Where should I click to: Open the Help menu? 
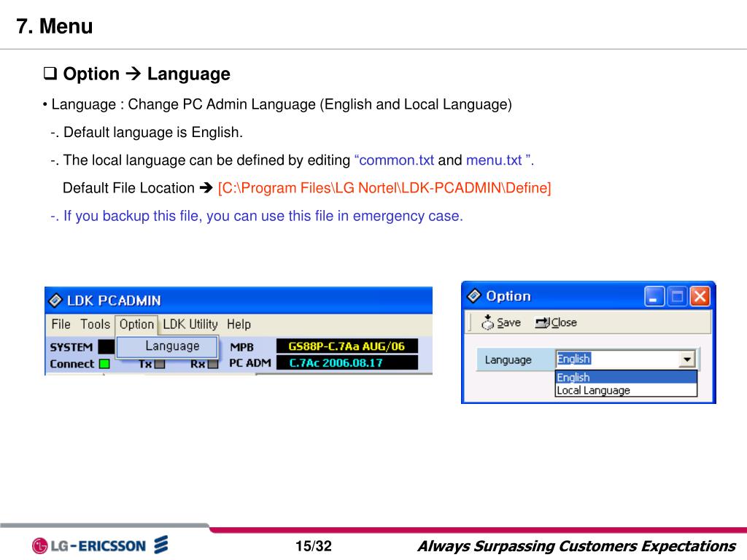coord(239,324)
